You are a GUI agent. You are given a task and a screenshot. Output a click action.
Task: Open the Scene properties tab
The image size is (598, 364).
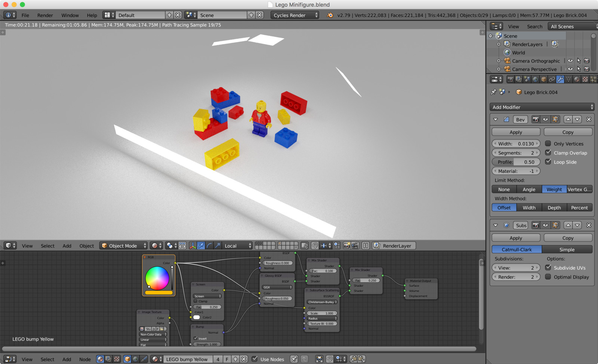click(x=527, y=79)
